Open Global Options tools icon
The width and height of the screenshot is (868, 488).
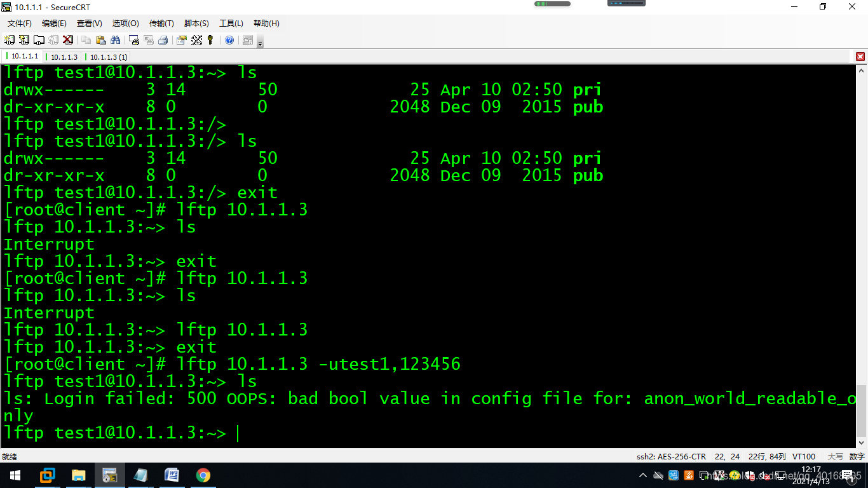(196, 40)
